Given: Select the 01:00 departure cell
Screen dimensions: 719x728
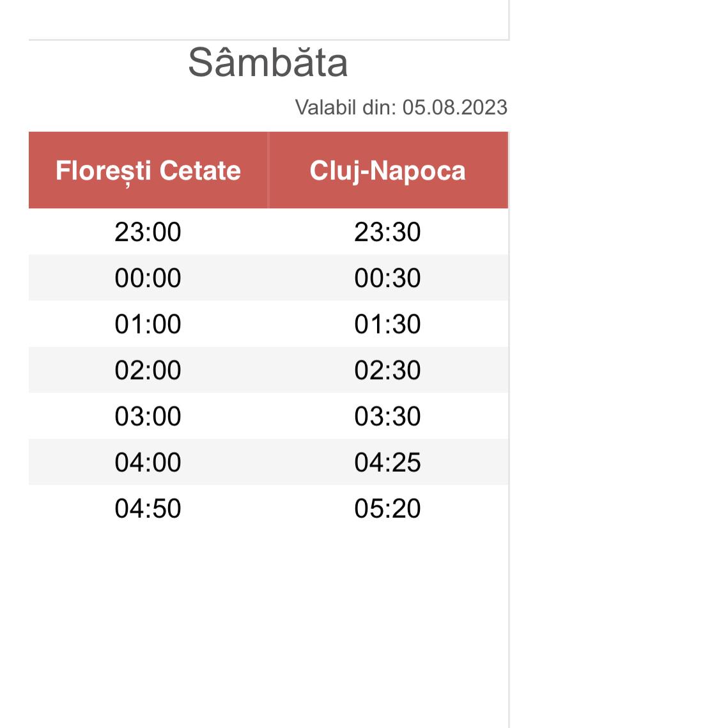Looking at the screenshot, I should [x=148, y=324].
